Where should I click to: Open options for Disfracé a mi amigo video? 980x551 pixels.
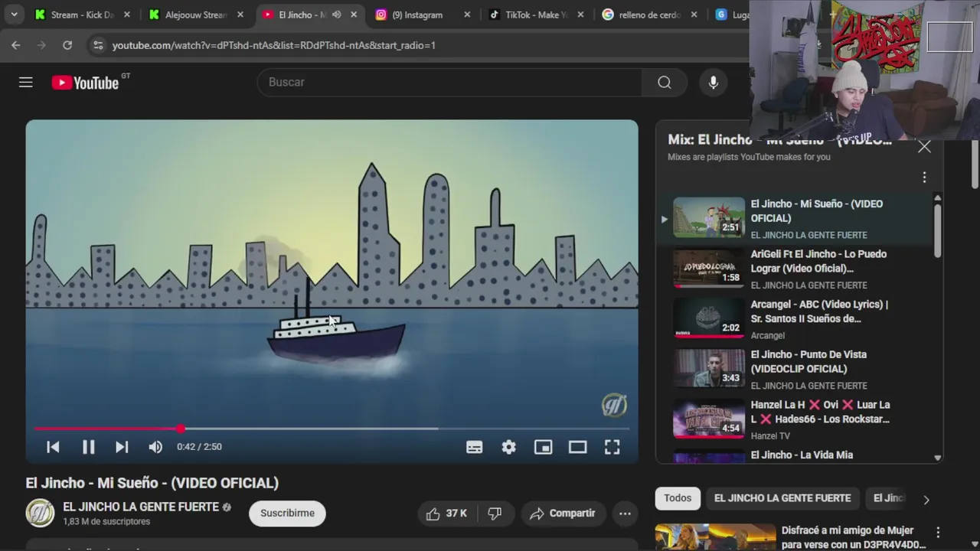click(938, 532)
